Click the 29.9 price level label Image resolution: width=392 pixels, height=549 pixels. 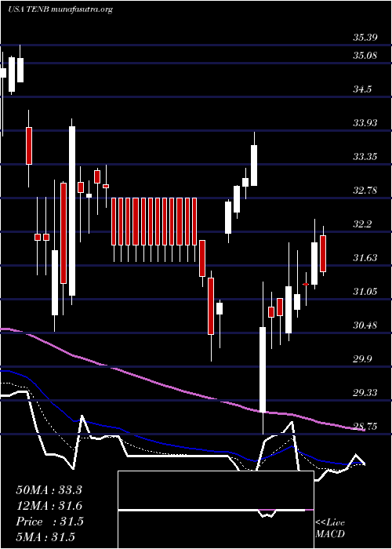(362, 359)
